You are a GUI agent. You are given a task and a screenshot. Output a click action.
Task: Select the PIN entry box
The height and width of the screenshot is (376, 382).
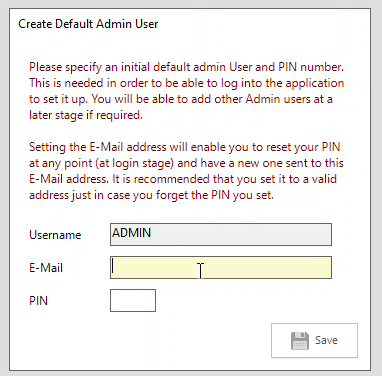point(133,300)
